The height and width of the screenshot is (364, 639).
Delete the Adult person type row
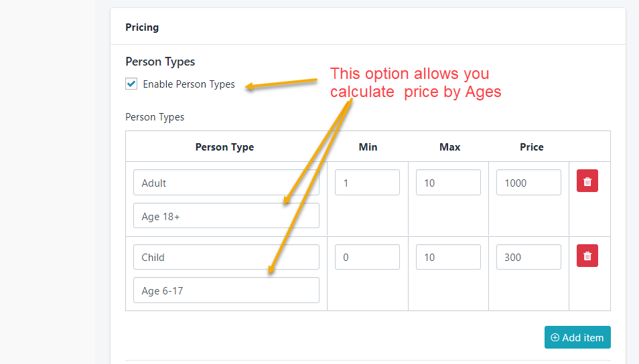[587, 181]
